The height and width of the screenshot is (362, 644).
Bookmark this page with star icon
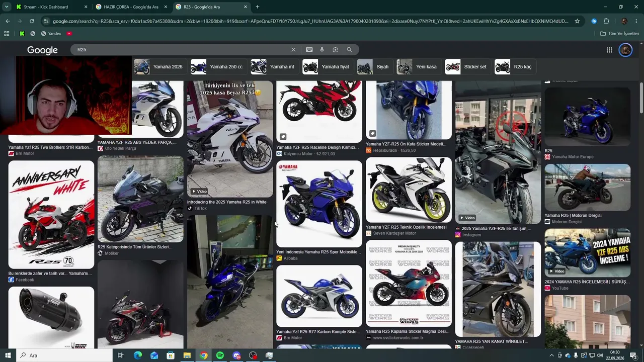(x=577, y=21)
